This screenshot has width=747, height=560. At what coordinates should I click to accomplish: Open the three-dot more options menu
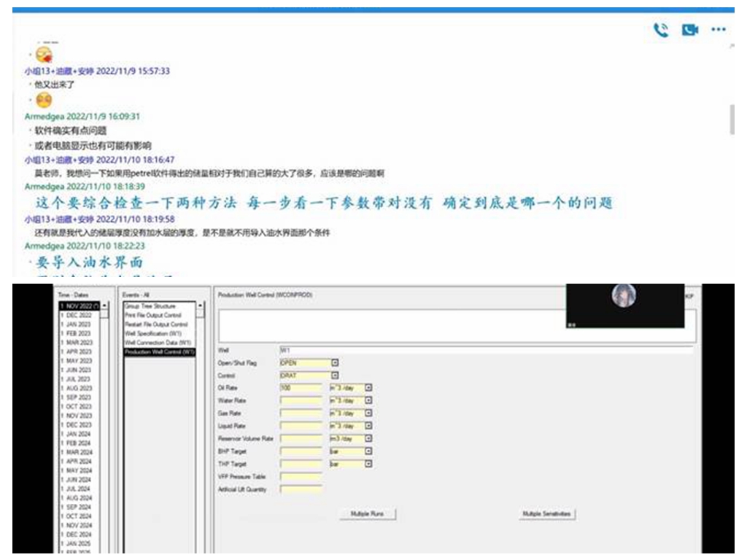(719, 30)
